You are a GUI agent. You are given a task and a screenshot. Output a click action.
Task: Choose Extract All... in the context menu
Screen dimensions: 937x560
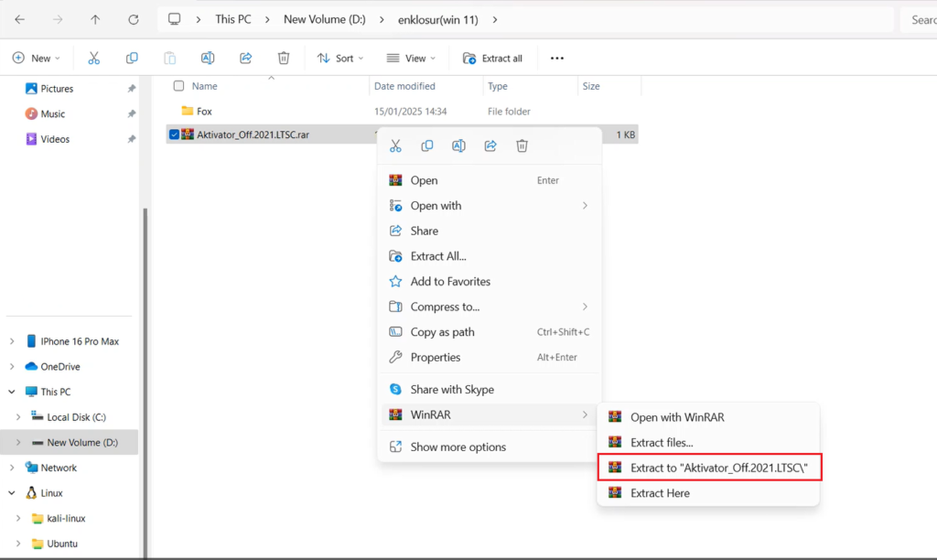[x=489, y=256]
